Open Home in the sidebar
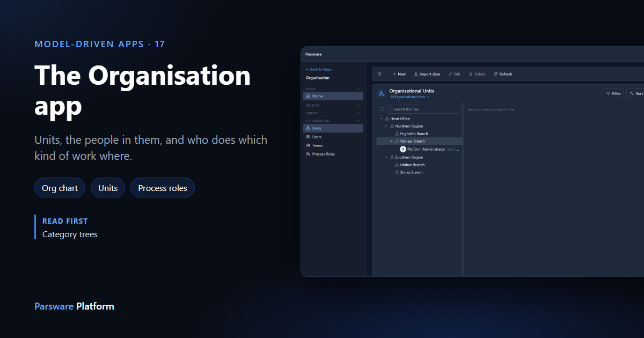 pos(333,96)
